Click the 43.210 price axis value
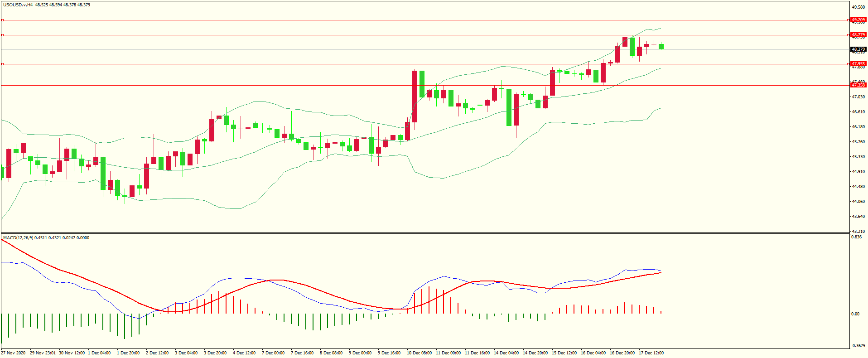Screen dimensions: 868x358 tap(858, 231)
